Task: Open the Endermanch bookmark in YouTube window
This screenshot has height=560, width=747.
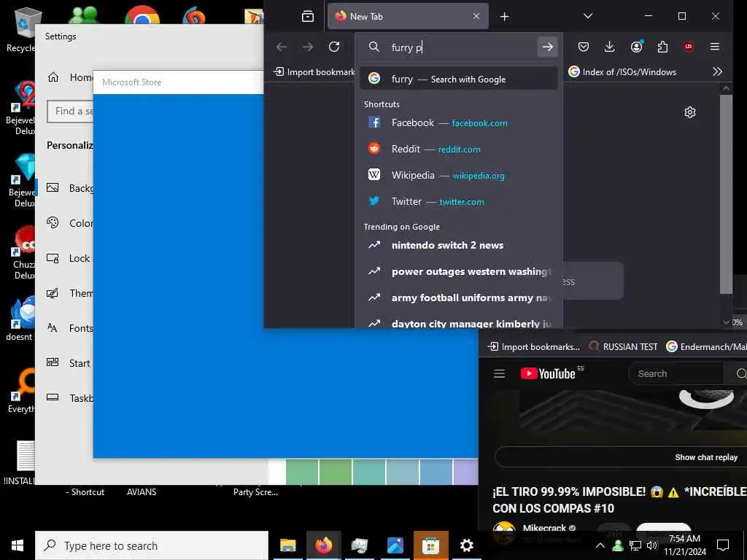Action: pos(706,346)
